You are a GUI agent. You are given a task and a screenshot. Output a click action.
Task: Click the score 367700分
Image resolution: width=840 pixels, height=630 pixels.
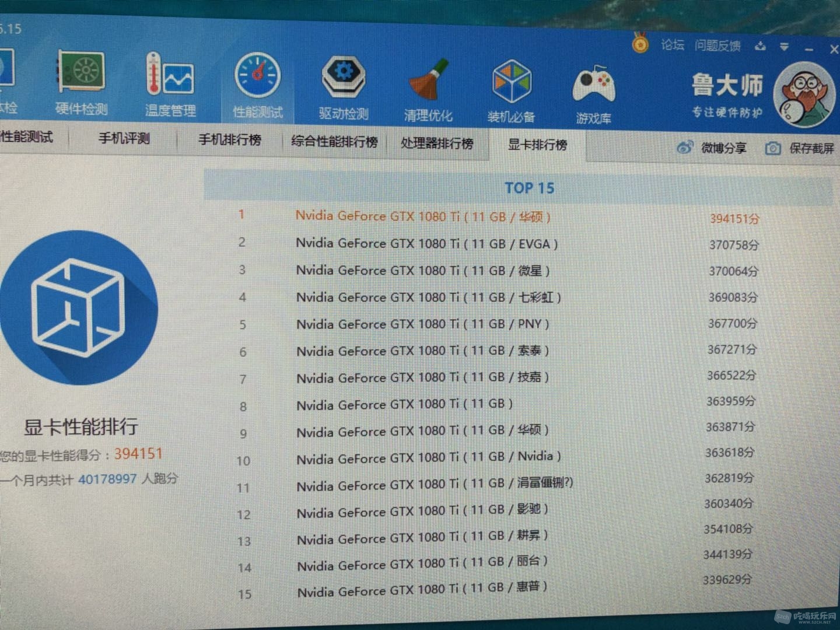[733, 323]
